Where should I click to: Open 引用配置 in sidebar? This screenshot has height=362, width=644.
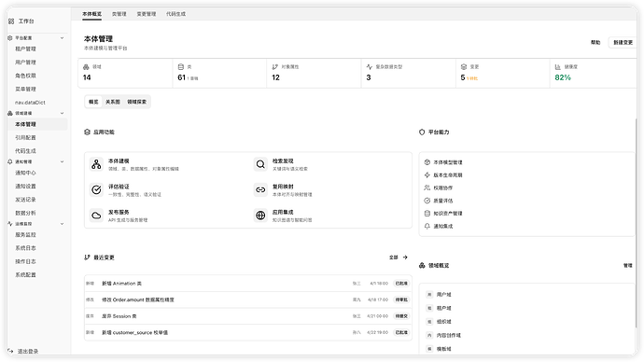coord(25,137)
